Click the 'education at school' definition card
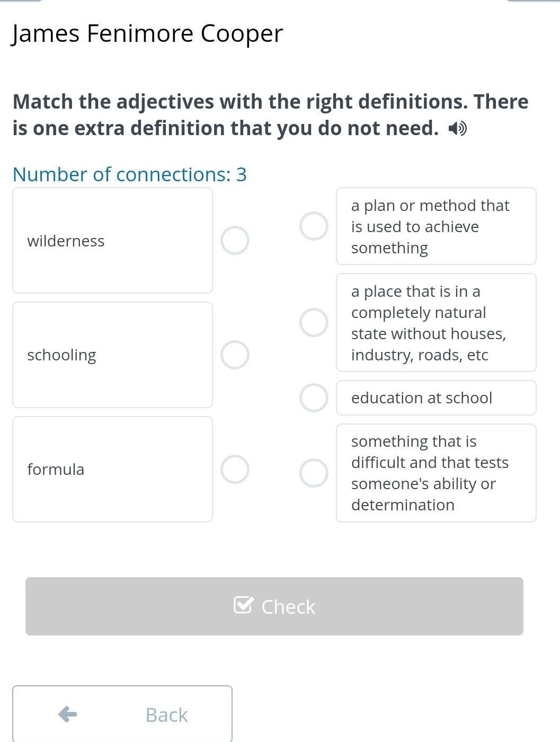The image size is (560, 742). tap(436, 397)
